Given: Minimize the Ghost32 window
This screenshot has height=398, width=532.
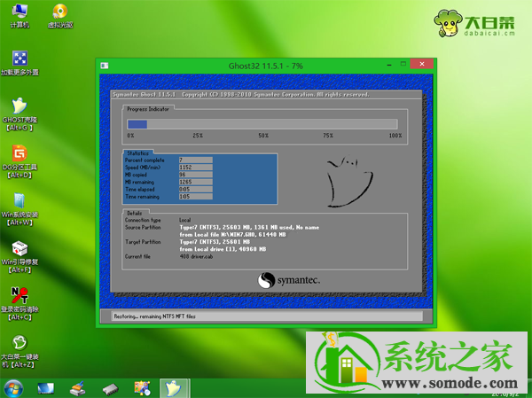Looking at the screenshot, I should 389,64.
